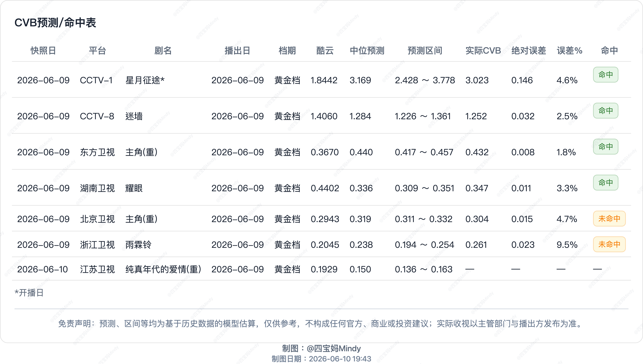The image size is (643, 364).
Task: Click the 命中 badge in the 东方卫视 row
Action: [x=606, y=147]
